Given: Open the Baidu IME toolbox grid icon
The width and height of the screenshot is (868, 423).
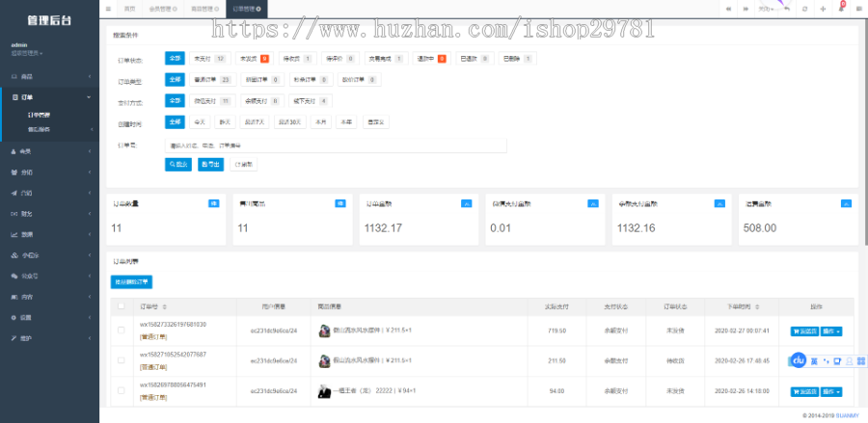Looking at the screenshot, I should [x=861, y=361].
